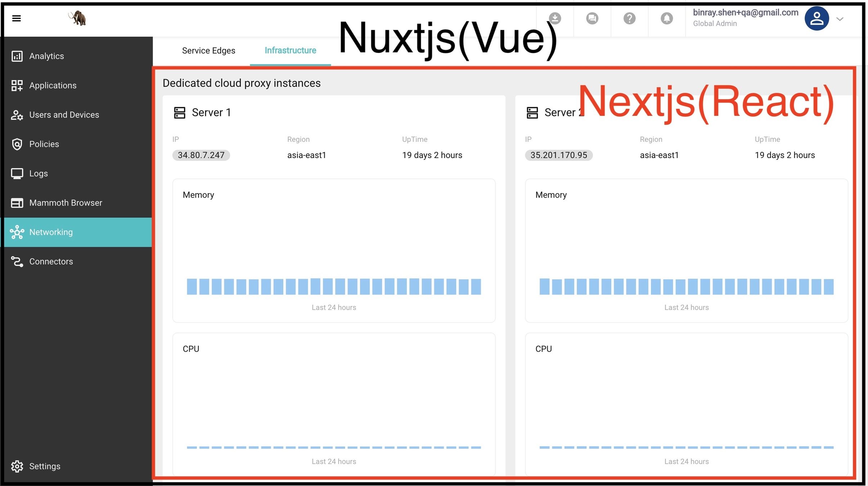Click Last 24 hours under Server 2 CPU

[x=687, y=462]
